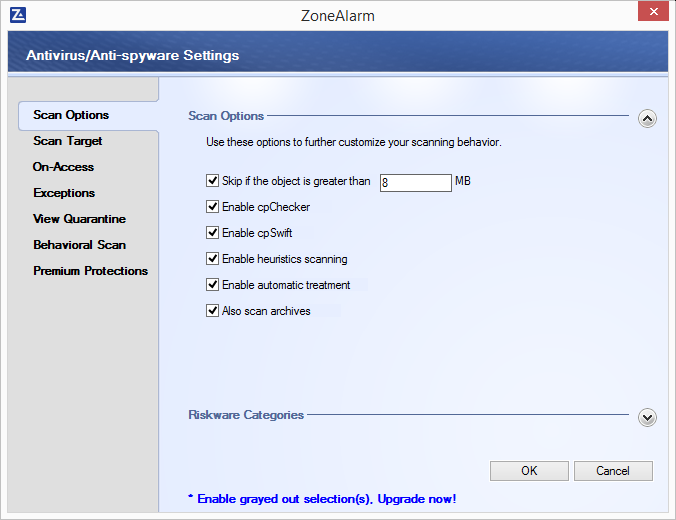Uncheck Enable cpChecker
This screenshot has width=676, height=520.
tap(212, 207)
